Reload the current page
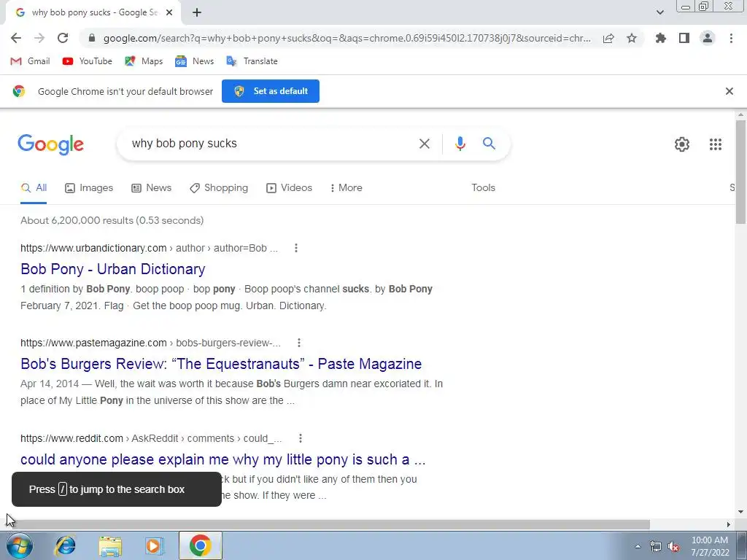Viewport: 747px width, 560px height. [x=63, y=38]
